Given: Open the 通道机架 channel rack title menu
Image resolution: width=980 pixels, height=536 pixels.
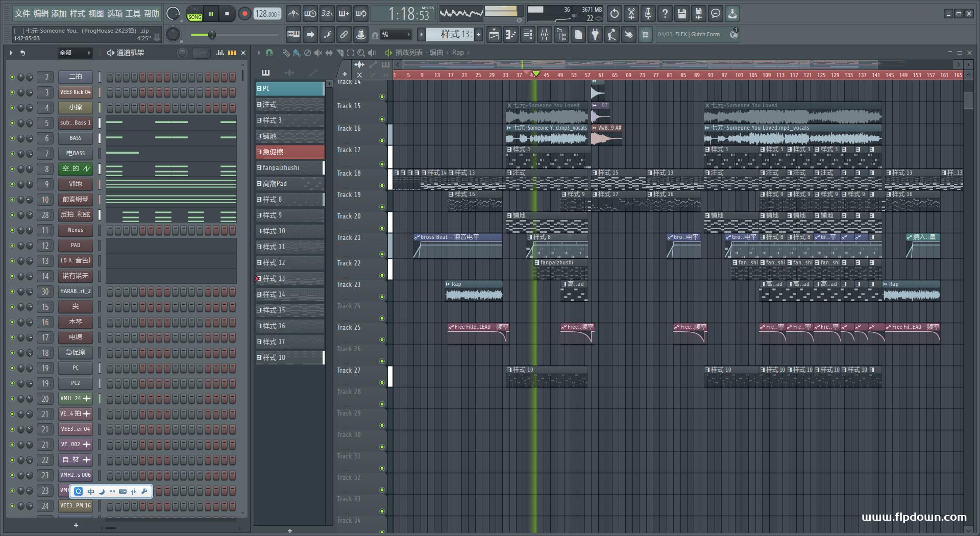Looking at the screenshot, I should pyautogui.click(x=130, y=53).
